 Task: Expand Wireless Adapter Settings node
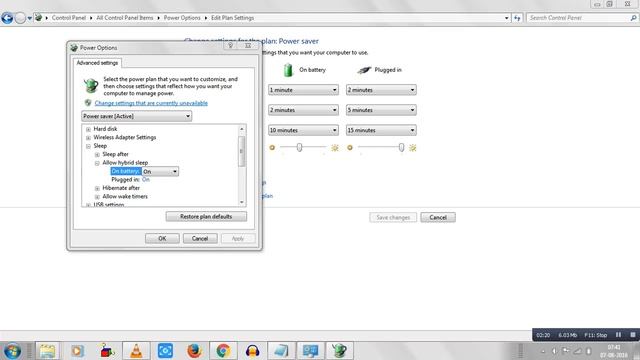(x=88, y=138)
